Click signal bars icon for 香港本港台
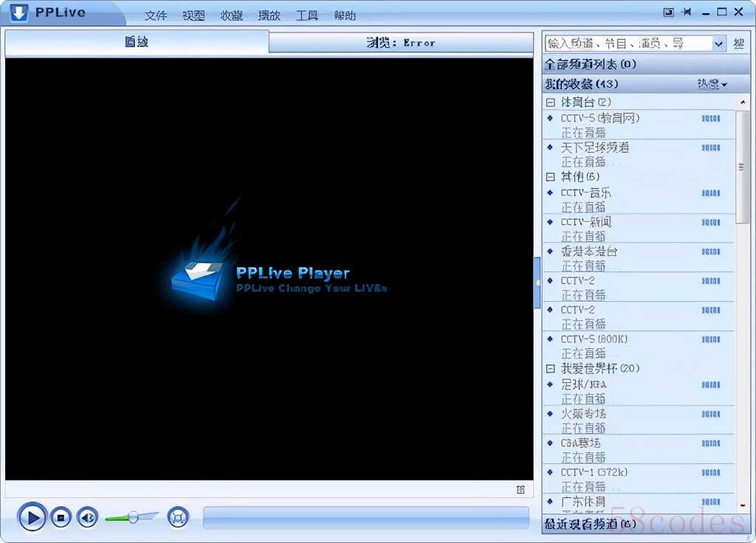 click(711, 252)
